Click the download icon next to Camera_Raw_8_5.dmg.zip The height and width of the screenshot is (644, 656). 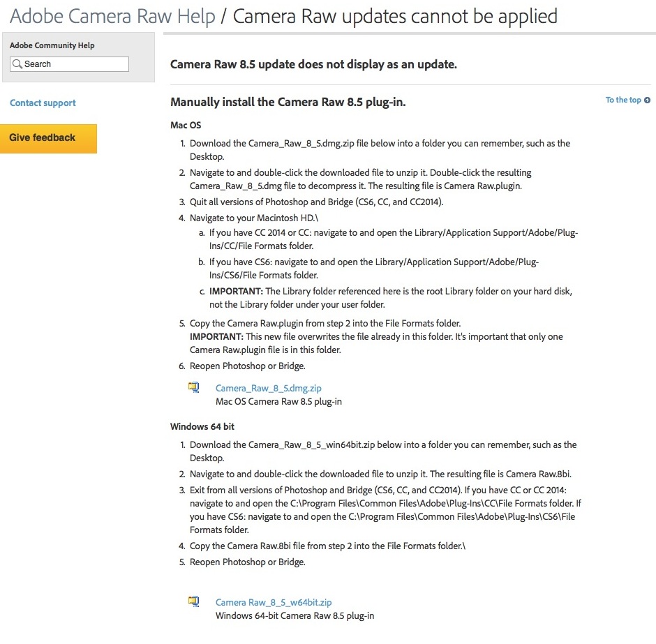point(194,388)
